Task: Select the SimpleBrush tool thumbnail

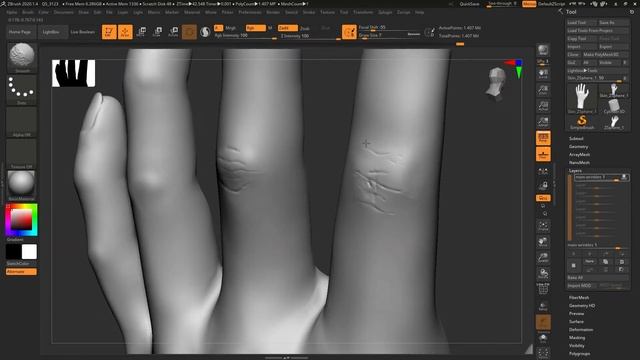Action: (582, 122)
